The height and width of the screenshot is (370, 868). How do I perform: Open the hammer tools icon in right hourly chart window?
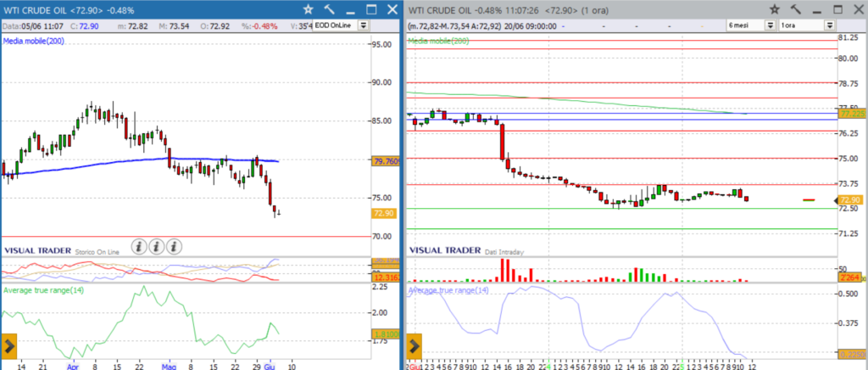coord(796,9)
